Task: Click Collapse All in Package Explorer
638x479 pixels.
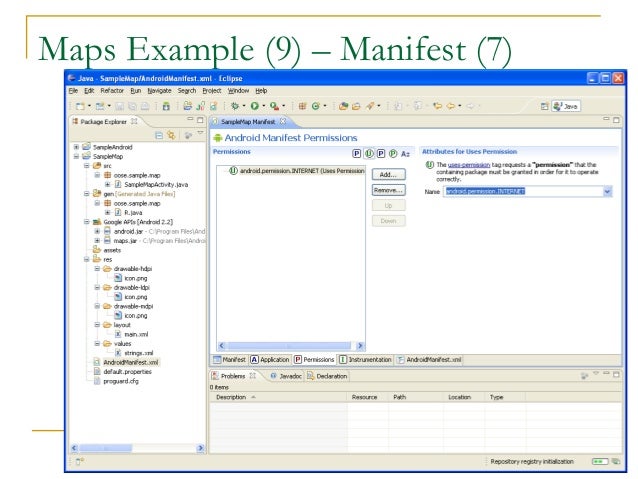Action: (159, 136)
